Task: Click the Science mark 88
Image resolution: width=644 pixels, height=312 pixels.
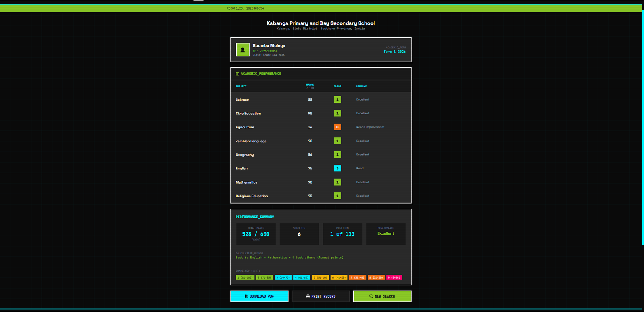Action: pos(310,99)
